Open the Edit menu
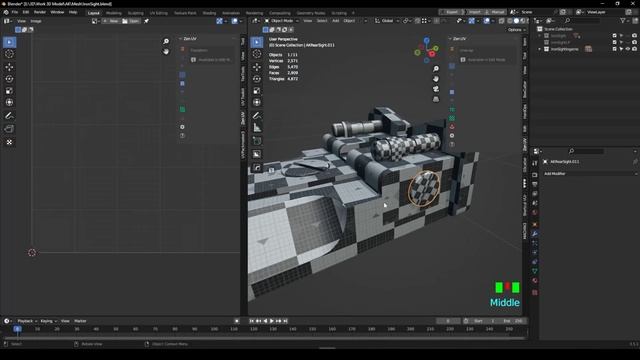Image resolution: width=640 pixels, height=360 pixels. point(26,12)
